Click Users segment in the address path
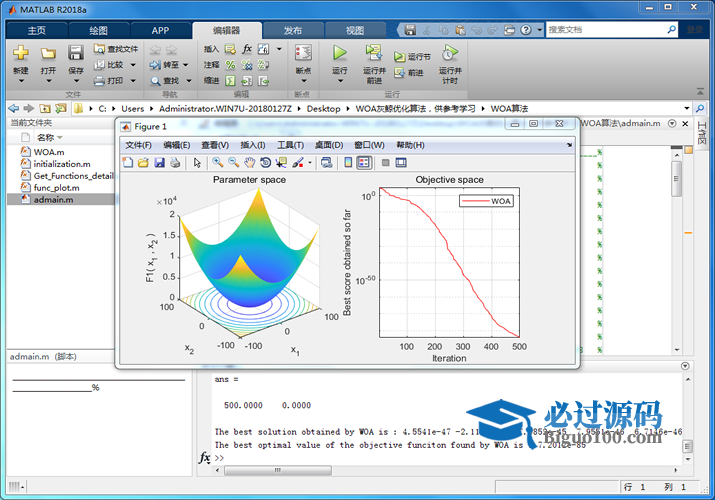The width and height of the screenshot is (715, 500). (132, 108)
